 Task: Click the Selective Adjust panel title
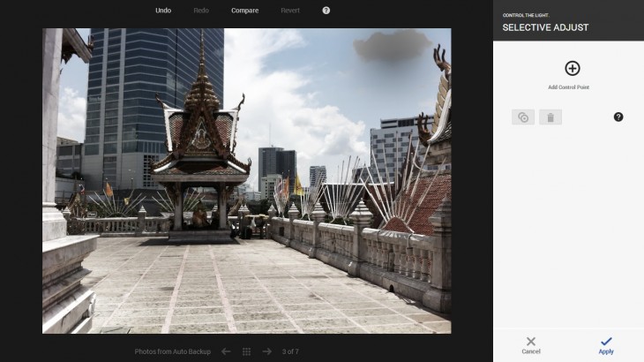pos(545,27)
